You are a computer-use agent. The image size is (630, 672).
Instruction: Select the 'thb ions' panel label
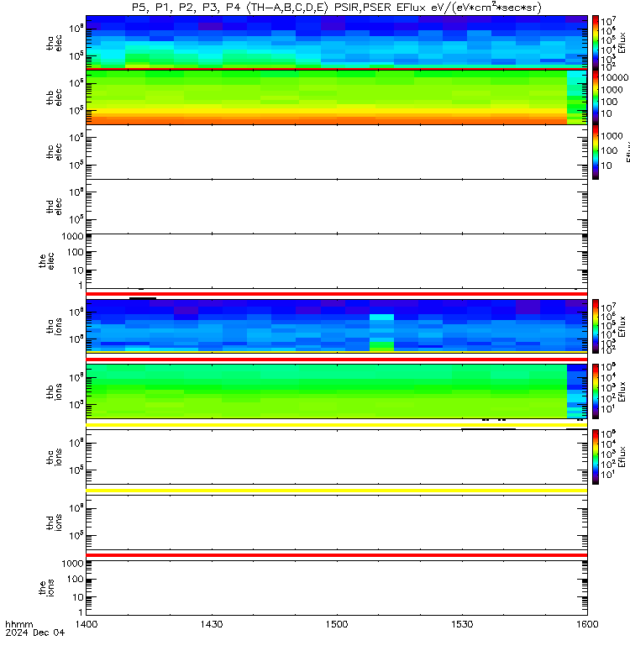(x=54, y=391)
